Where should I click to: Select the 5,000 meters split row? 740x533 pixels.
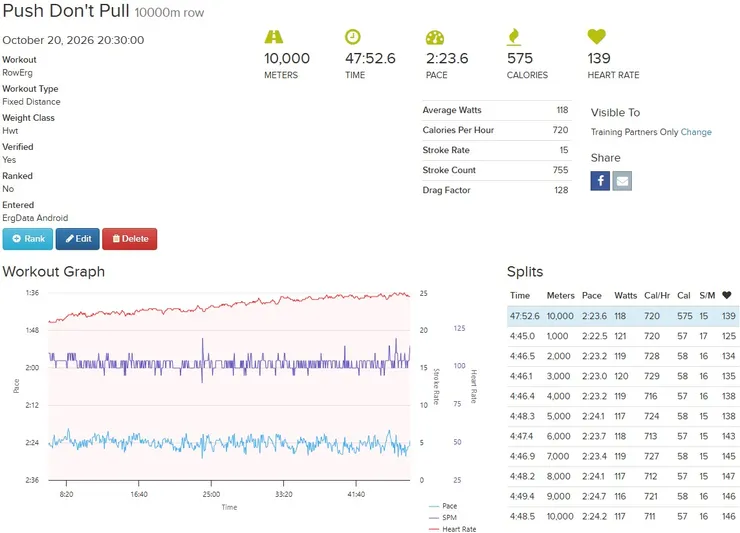point(623,416)
